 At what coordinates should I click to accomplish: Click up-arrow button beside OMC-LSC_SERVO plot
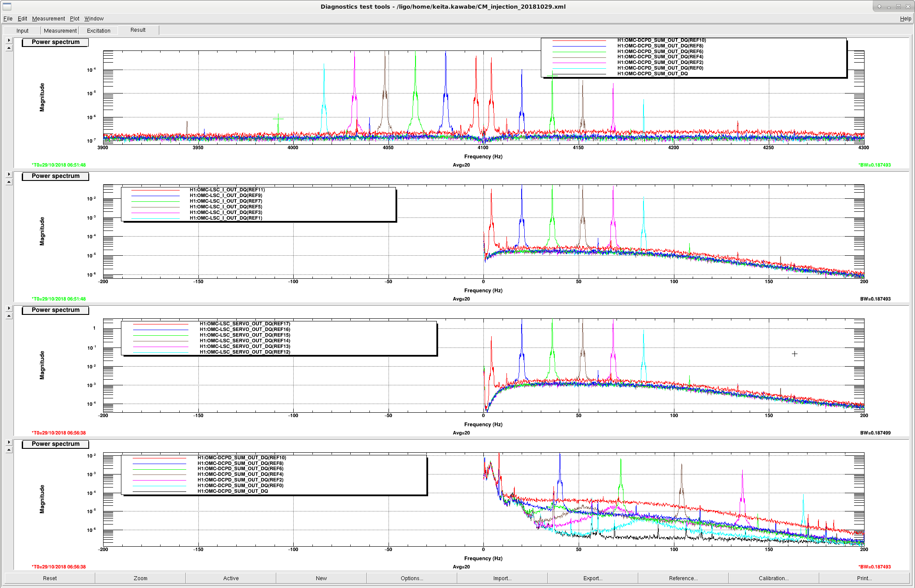coord(9,316)
